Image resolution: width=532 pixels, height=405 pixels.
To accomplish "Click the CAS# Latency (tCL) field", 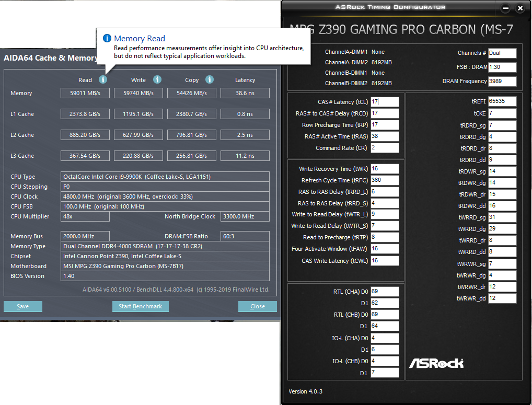I will pyautogui.click(x=385, y=102).
